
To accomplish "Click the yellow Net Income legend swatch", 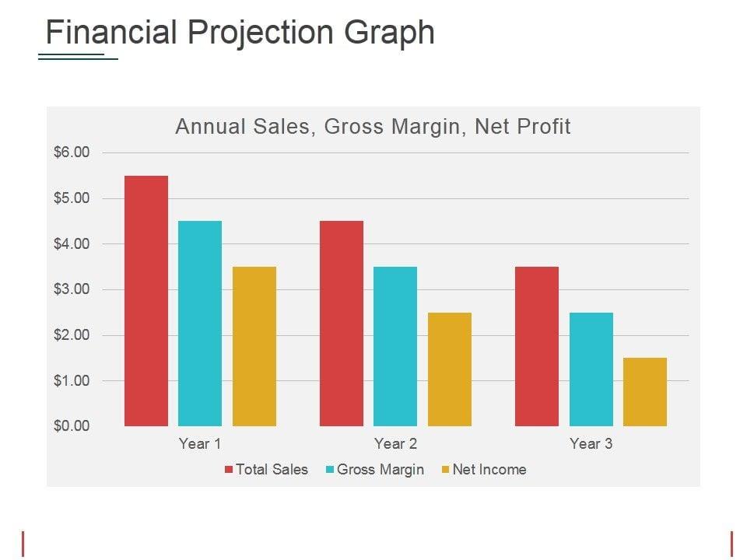I will pyautogui.click(x=445, y=470).
